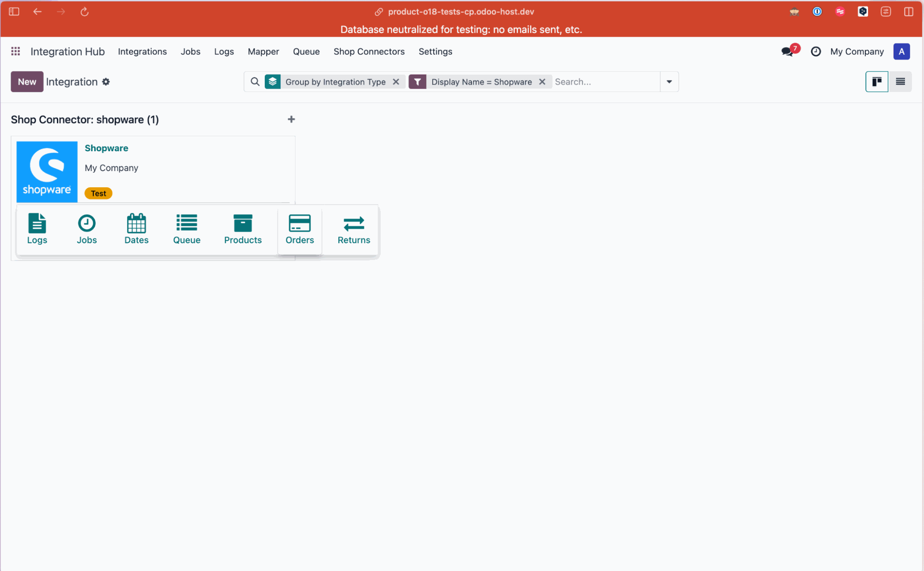Go forward in browser history
This screenshot has height=571, width=924.
(61, 12)
